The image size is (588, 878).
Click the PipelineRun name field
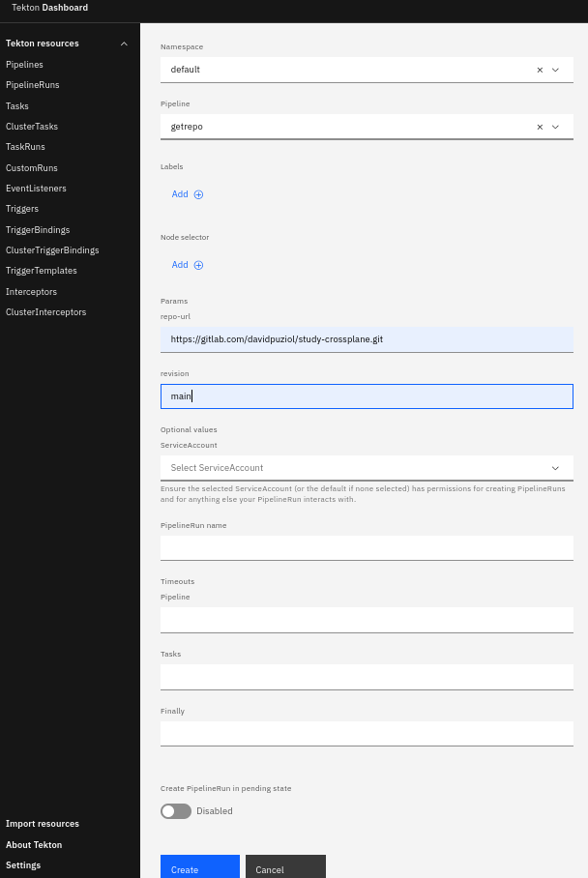tap(367, 548)
